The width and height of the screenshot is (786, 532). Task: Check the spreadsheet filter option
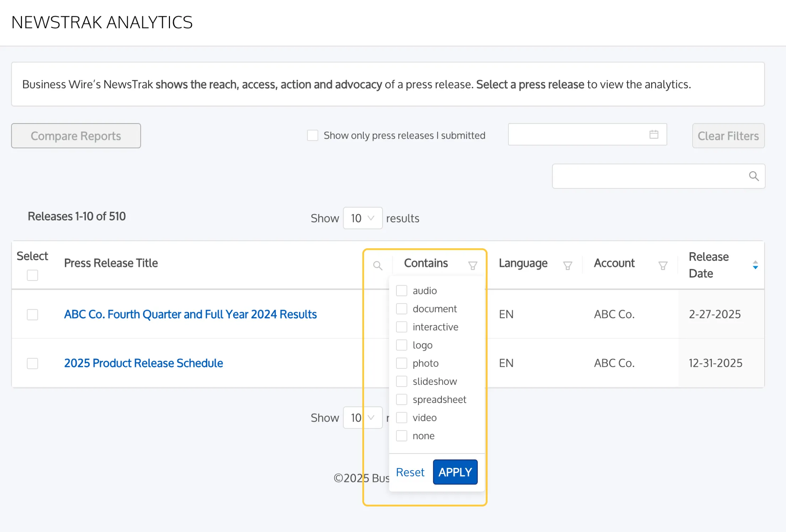401,399
